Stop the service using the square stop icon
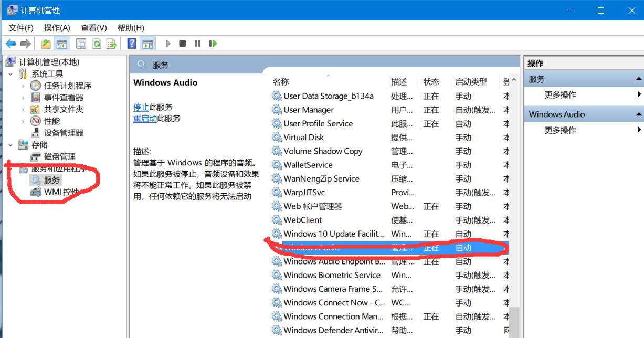Viewport: 644px width, 338px height. click(x=183, y=43)
